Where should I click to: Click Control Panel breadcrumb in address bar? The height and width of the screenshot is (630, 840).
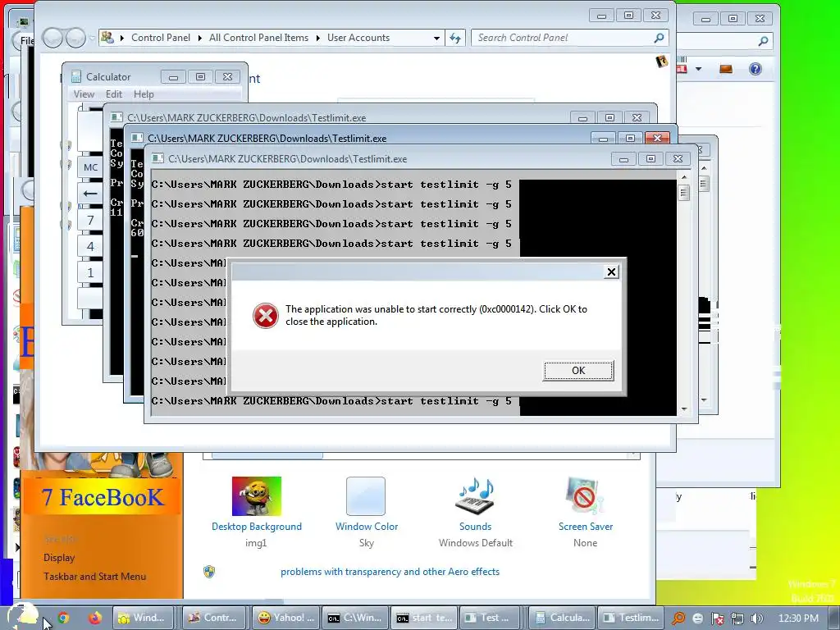(161, 38)
